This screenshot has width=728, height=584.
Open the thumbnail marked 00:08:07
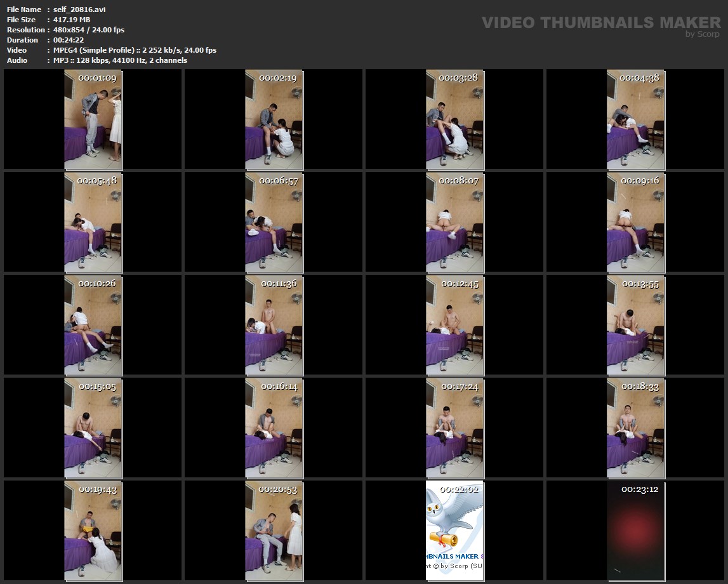coord(455,222)
